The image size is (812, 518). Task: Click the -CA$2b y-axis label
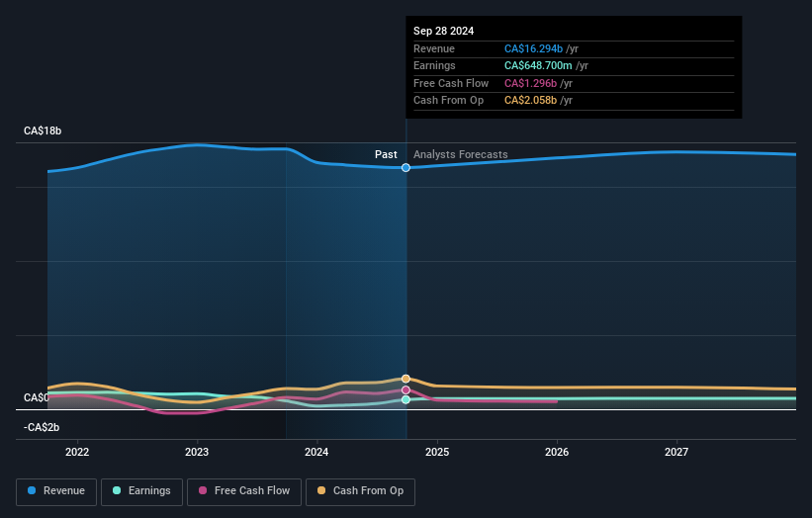[42, 427]
